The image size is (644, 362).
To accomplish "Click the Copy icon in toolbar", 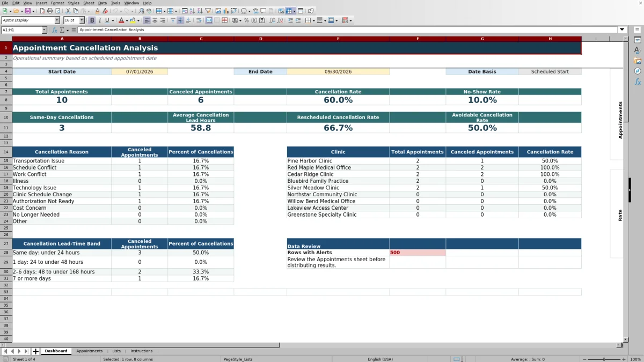I will pyautogui.click(x=75, y=11).
